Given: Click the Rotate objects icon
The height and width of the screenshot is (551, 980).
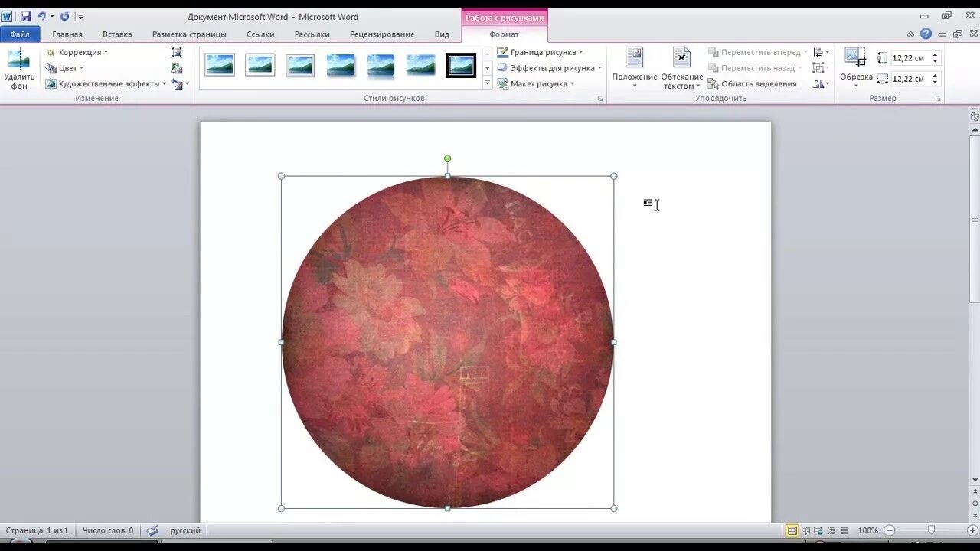Looking at the screenshot, I should point(818,84).
